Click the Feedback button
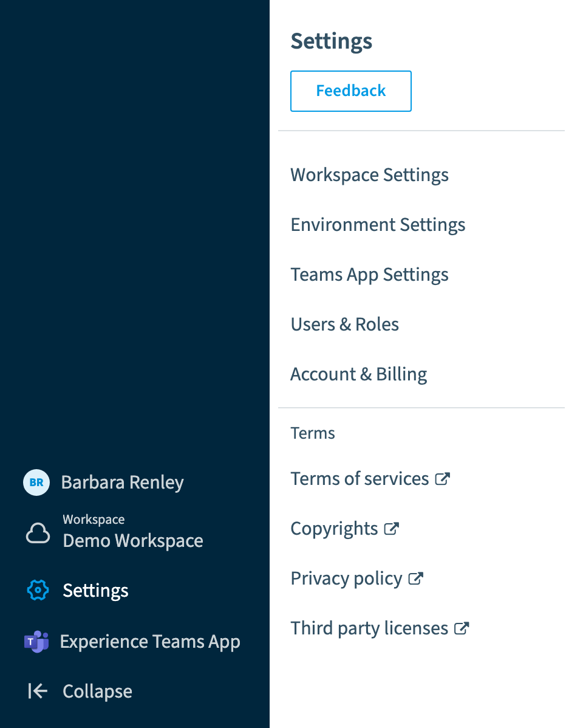The image size is (566, 728). [x=351, y=91]
